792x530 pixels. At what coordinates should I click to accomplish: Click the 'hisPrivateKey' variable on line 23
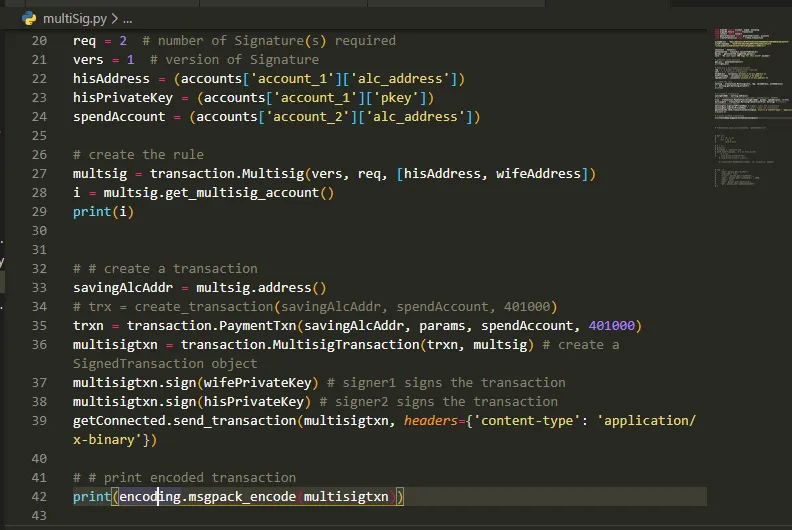click(123, 98)
